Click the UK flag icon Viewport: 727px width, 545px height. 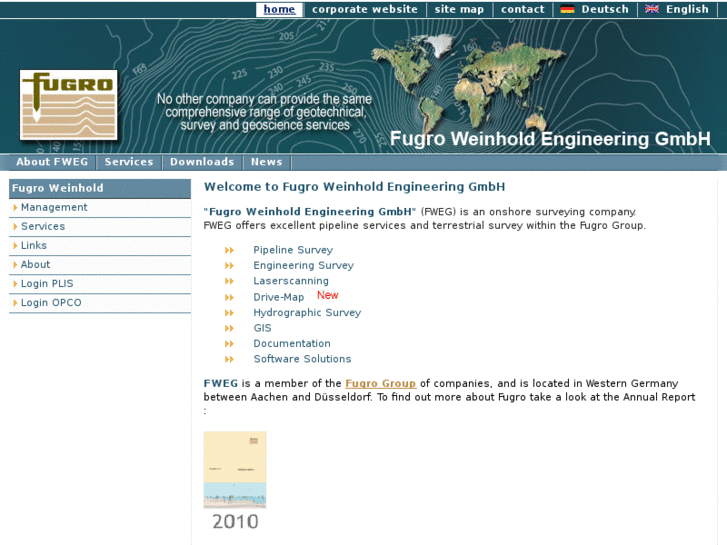coord(651,9)
